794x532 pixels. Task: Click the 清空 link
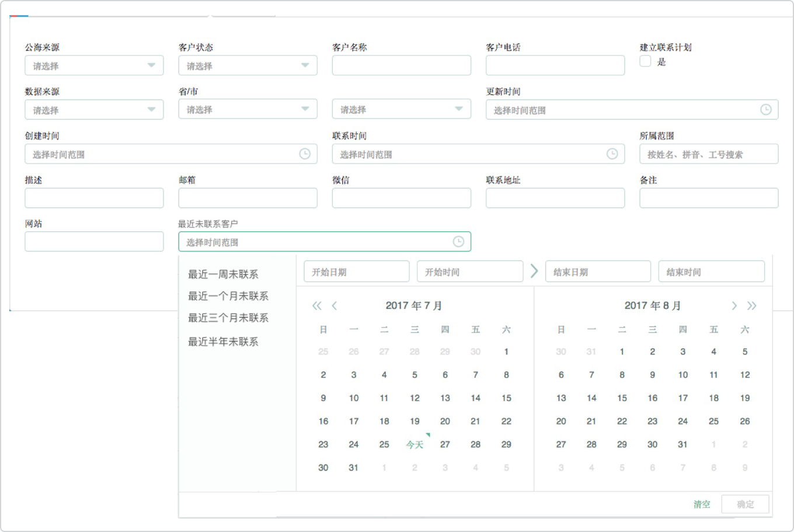(702, 504)
